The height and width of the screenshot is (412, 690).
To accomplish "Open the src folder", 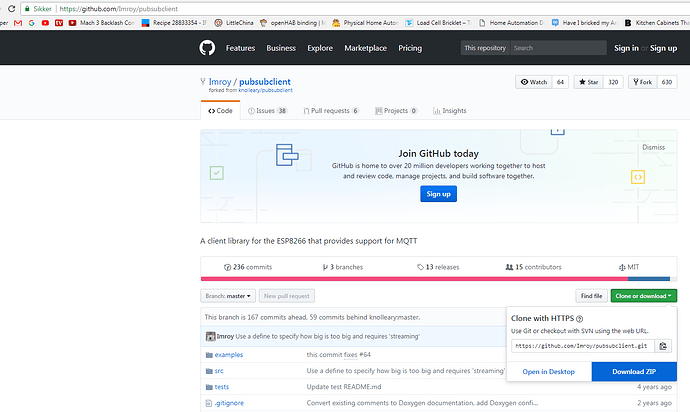I will (219, 371).
